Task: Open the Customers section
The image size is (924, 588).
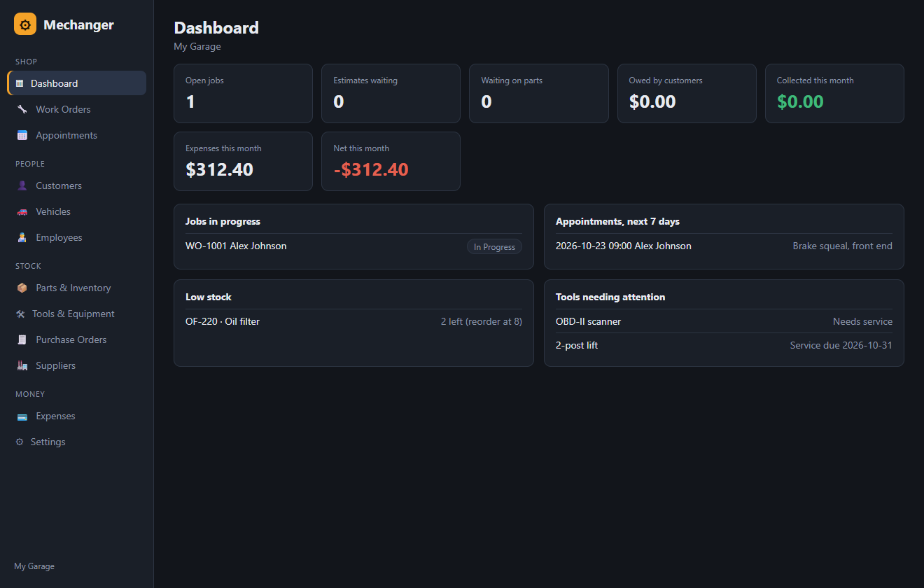Action: [x=77, y=185]
